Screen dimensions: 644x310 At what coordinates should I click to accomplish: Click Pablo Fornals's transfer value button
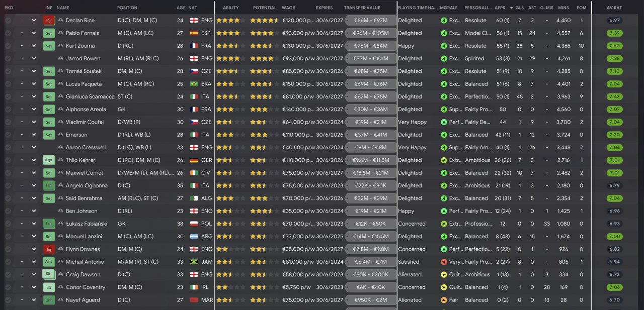pyautogui.click(x=370, y=33)
